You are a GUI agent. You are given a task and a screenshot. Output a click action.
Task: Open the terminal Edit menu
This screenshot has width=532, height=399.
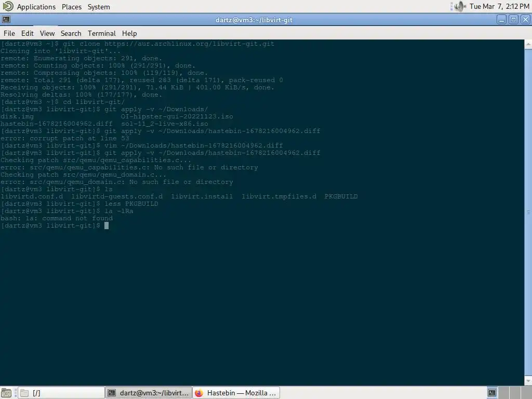pyautogui.click(x=27, y=33)
